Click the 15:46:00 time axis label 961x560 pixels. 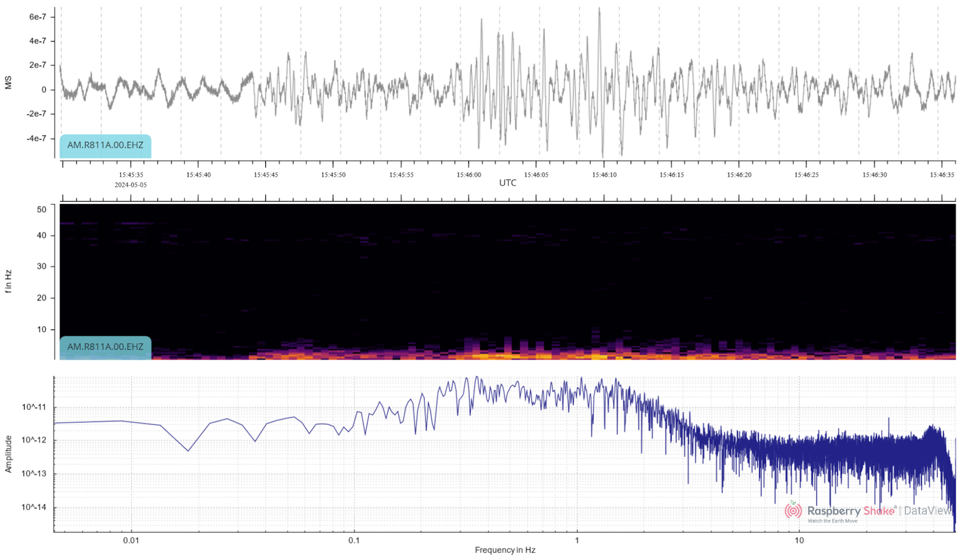pyautogui.click(x=468, y=175)
